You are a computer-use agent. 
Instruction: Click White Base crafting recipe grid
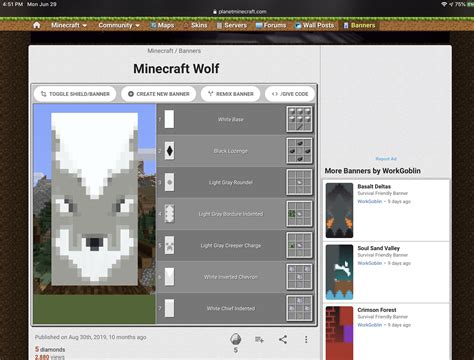tap(299, 119)
